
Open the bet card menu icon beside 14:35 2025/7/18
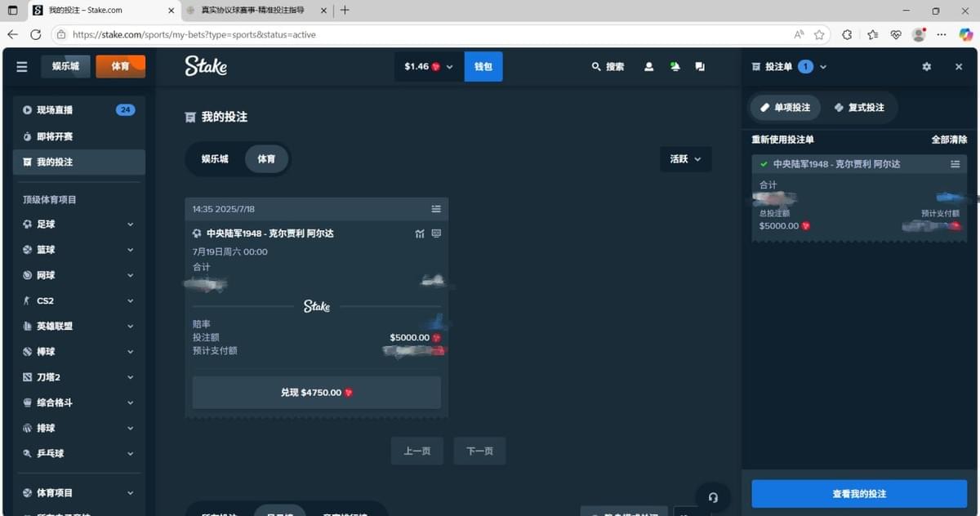pos(436,209)
